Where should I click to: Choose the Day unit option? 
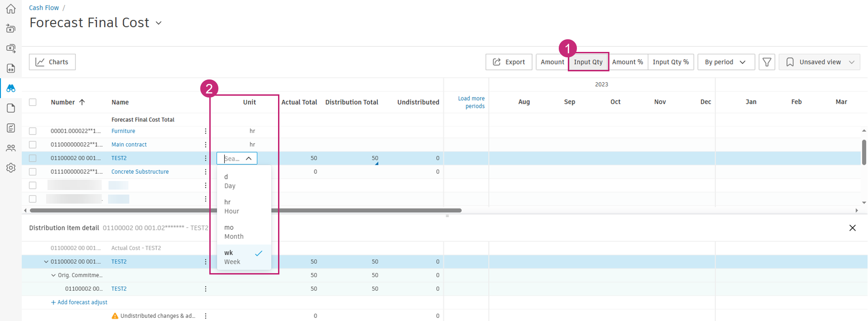coord(230,181)
